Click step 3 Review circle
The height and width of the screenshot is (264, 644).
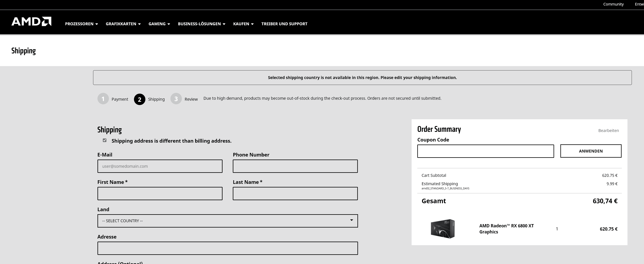176,99
